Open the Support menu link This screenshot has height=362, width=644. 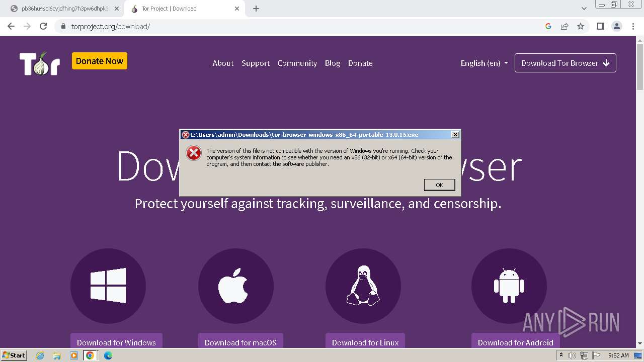(x=256, y=63)
